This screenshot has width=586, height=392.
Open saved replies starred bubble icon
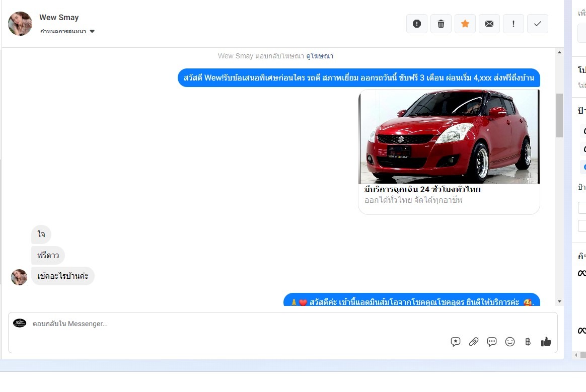(x=456, y=342)
